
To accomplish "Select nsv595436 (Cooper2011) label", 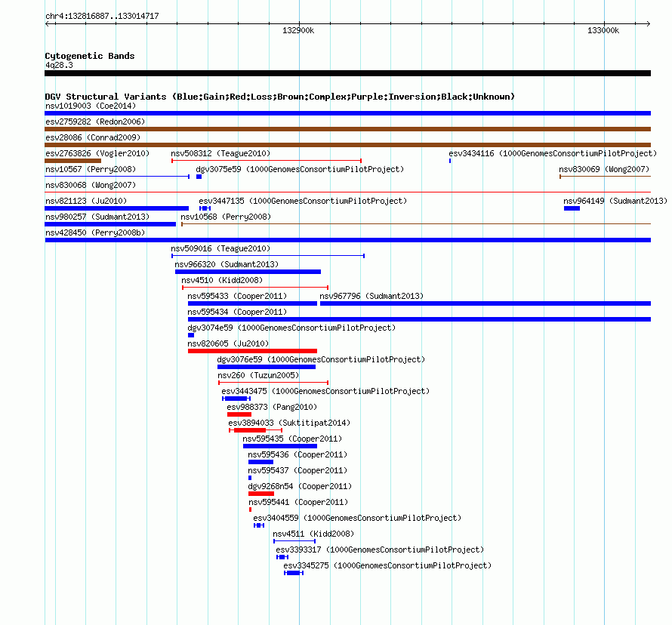I will tap(297, 454).
